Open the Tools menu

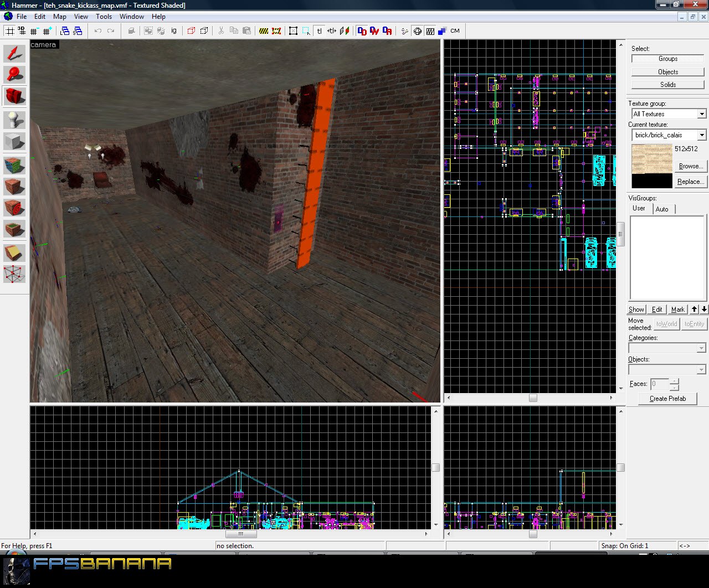coord(104,17)
